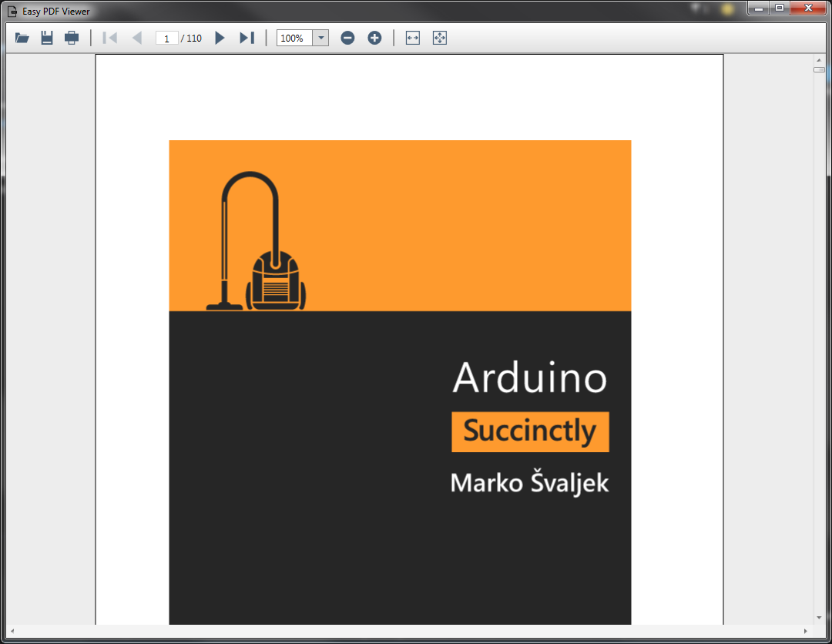Click the vertical scrollbar thumb

[x=819, y=69]
